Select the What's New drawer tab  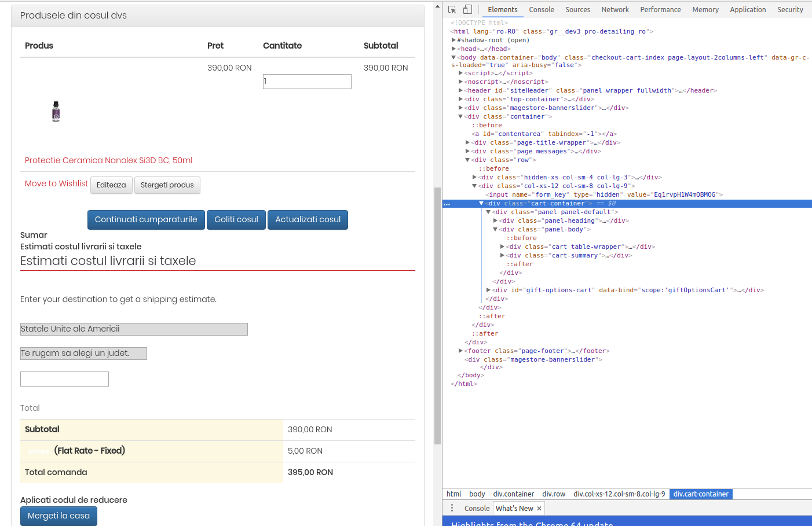coord(514,508)
